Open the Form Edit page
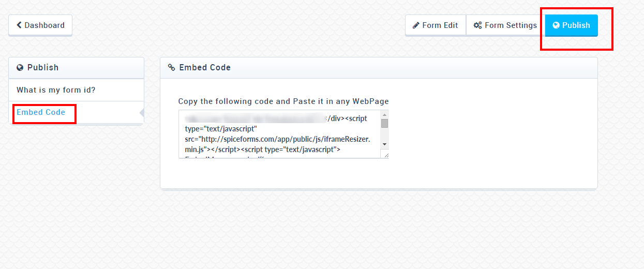The image size is (644, 269). (x=436, y=25)
